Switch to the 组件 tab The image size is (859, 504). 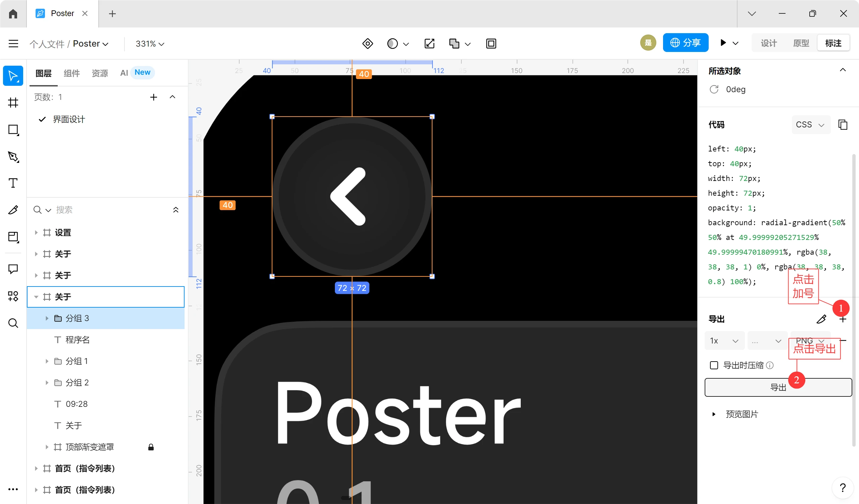tap(71, 73)
